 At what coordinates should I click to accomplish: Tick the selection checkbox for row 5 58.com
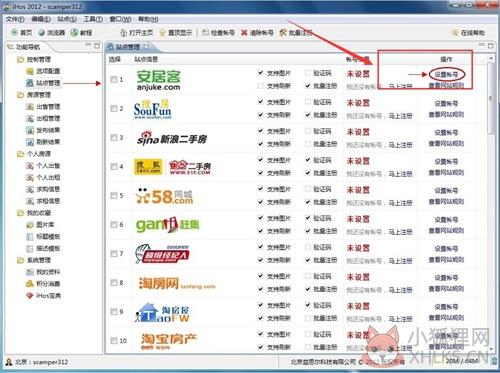(x=114, y=195)
